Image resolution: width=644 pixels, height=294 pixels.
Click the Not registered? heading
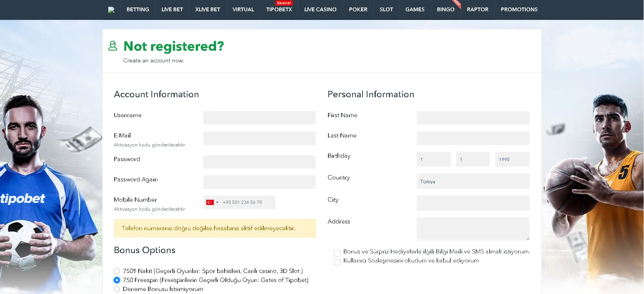pos(174,46)
